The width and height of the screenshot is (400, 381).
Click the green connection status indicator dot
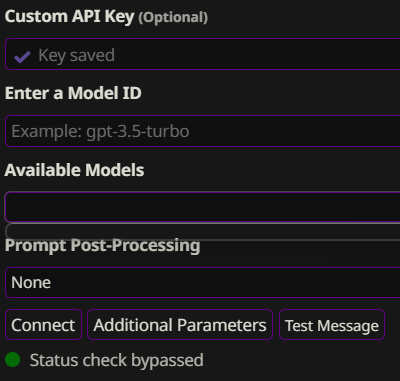coord(13,360)
